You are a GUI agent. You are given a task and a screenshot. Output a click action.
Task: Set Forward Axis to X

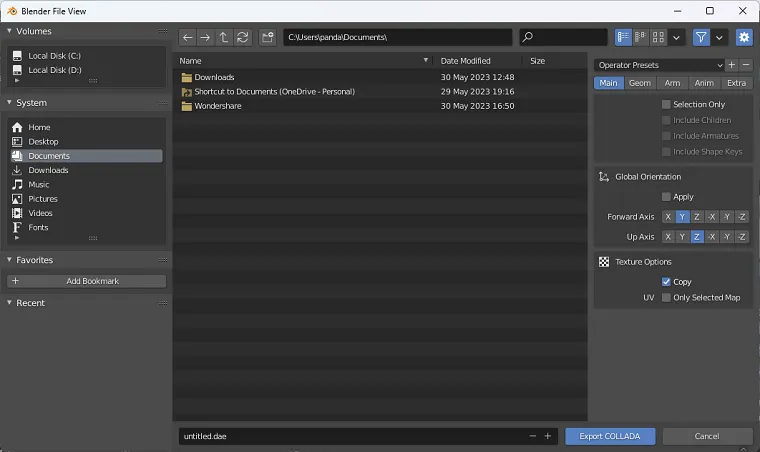pyautogui.click(x=668, y=217)
